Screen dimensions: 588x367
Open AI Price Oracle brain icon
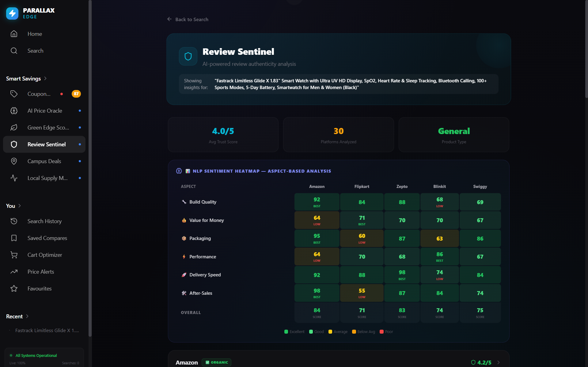[x=14, y=110]
